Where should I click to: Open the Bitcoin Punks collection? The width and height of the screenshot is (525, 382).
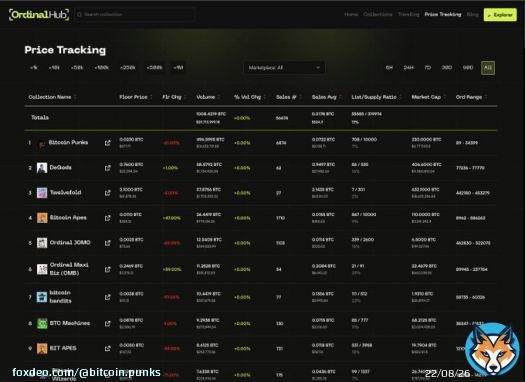68,143
